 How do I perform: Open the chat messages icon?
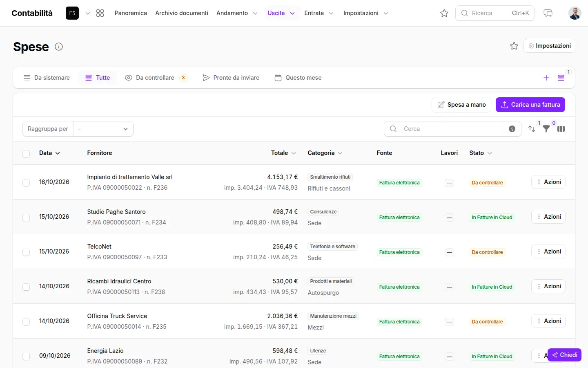pos(548,13)
